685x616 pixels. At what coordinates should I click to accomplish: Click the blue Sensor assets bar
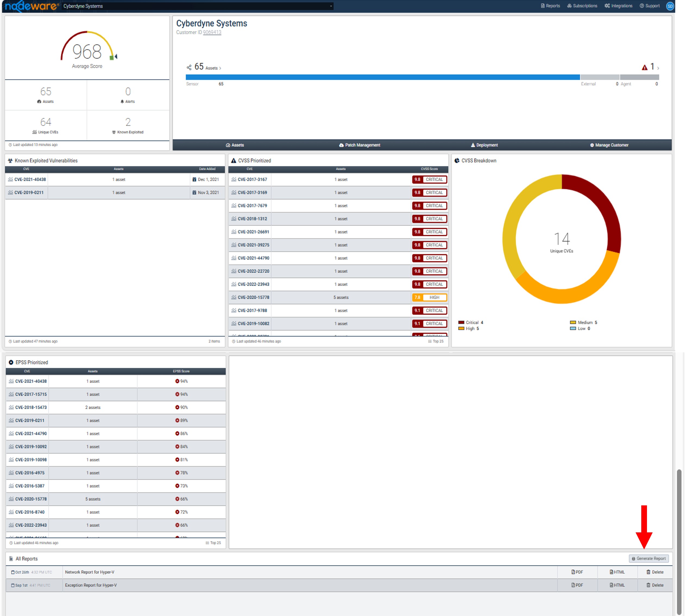(x=383, y=77)
